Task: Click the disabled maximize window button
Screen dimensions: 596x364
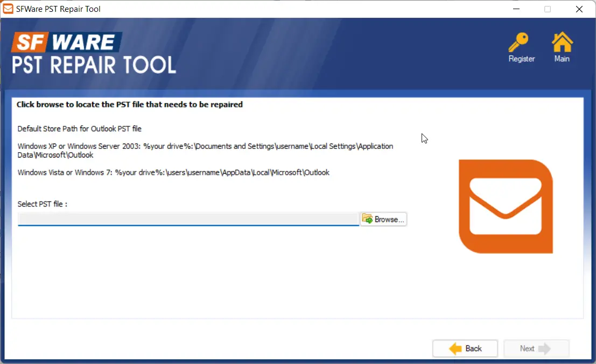Action: click(x=548, y=9)
